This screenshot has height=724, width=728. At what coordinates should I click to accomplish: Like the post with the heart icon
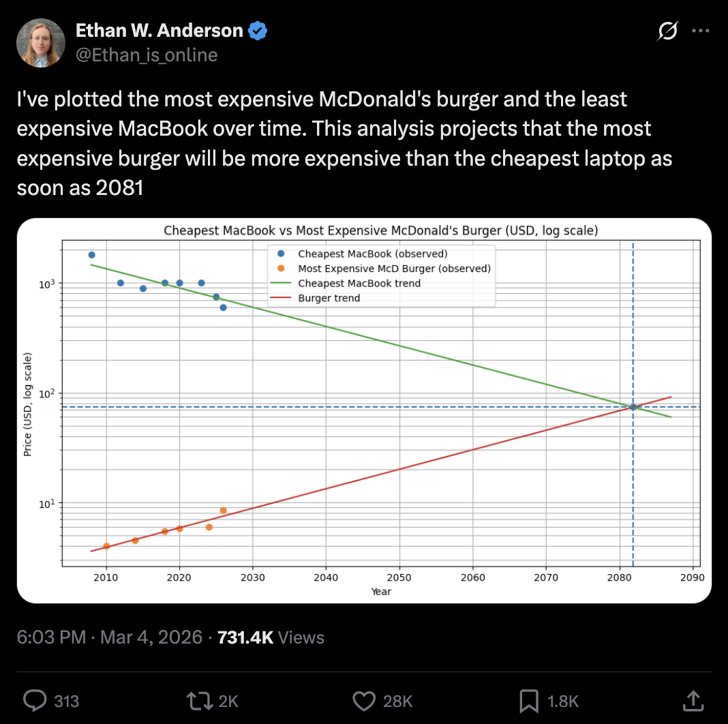click(365, 700)
